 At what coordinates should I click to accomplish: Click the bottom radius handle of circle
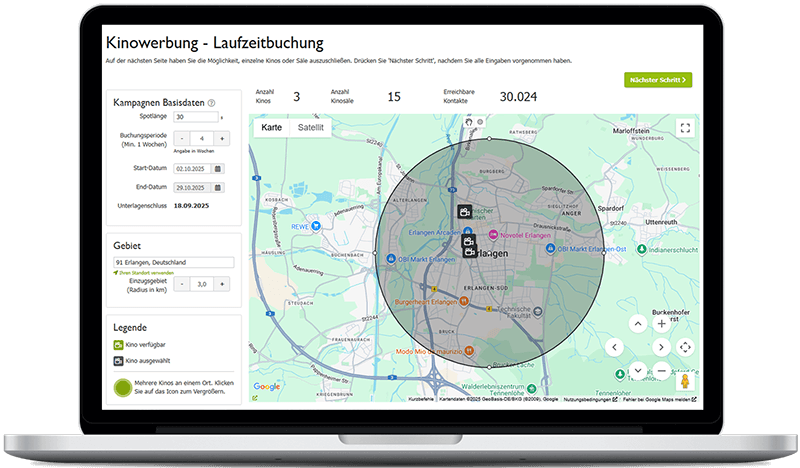[489, 367]
